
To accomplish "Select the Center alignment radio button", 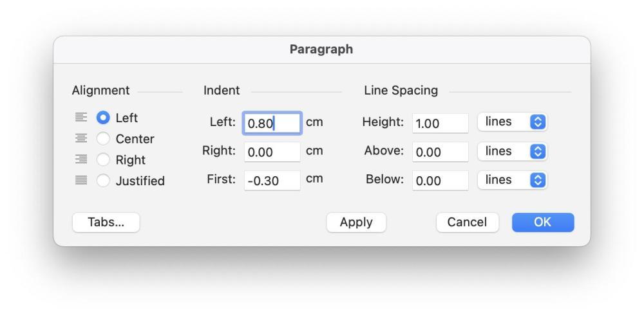I will coord(103,139).
